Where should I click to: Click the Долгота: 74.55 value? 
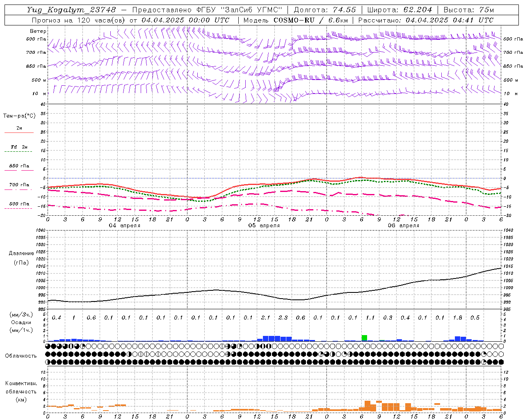pos(325,9)
